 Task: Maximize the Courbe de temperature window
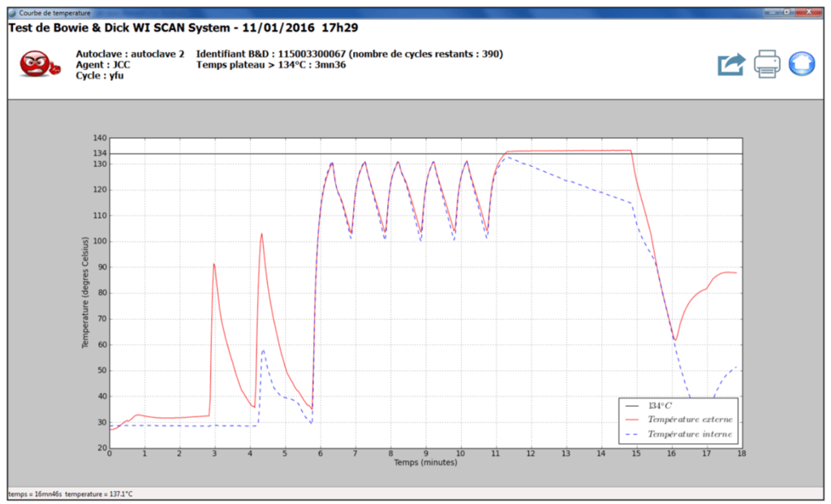786,13
